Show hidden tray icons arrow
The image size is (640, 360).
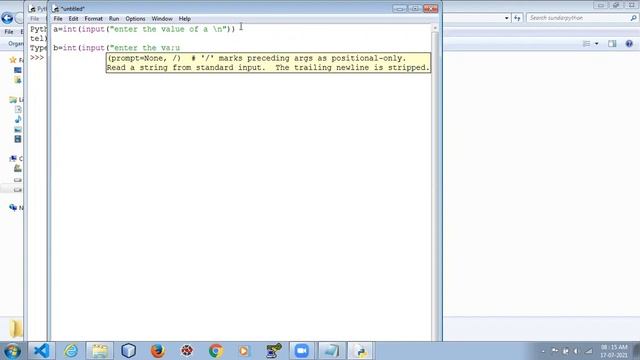[543, 351]
